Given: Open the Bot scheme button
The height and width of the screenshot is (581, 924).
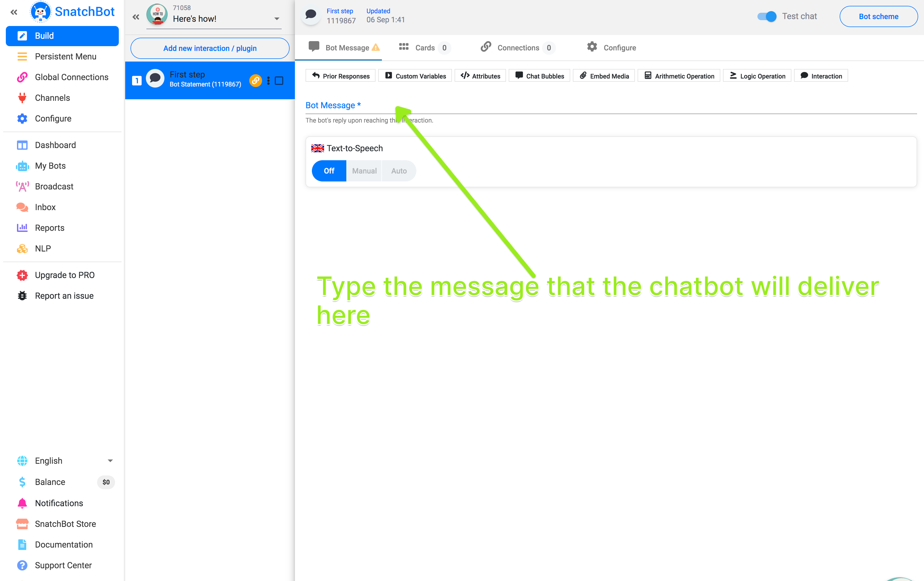Looking at the screenshot, I should 878,16.
